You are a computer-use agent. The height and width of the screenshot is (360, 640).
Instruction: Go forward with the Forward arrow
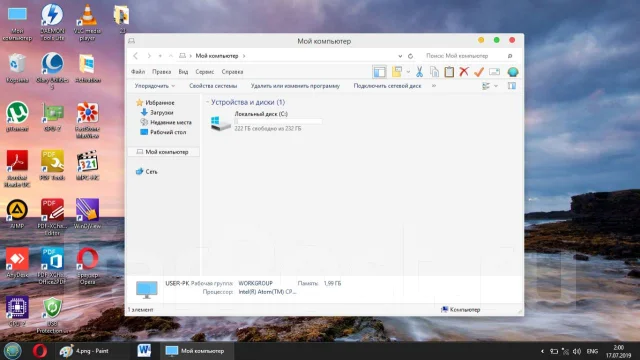149,56
